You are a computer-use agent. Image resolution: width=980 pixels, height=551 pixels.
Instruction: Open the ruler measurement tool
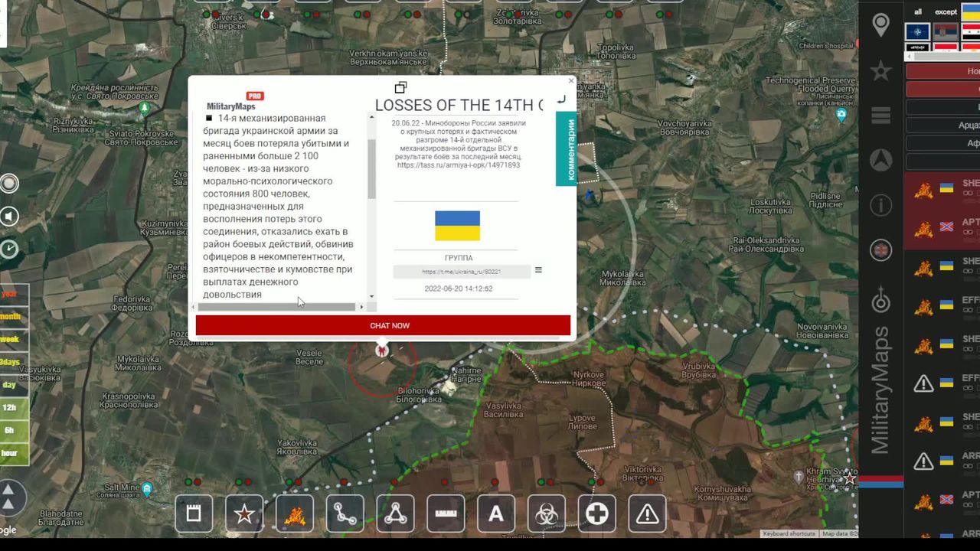point(445,514)
